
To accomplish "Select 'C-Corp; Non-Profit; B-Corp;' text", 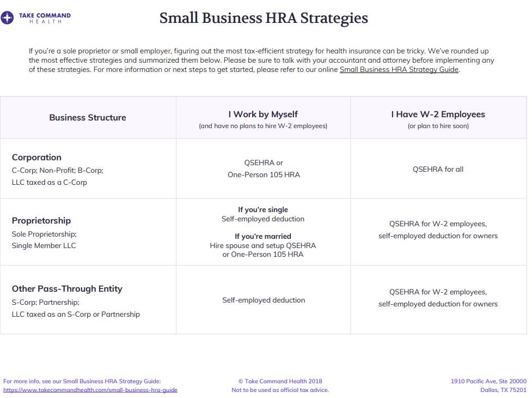I will tap(57, 171).
